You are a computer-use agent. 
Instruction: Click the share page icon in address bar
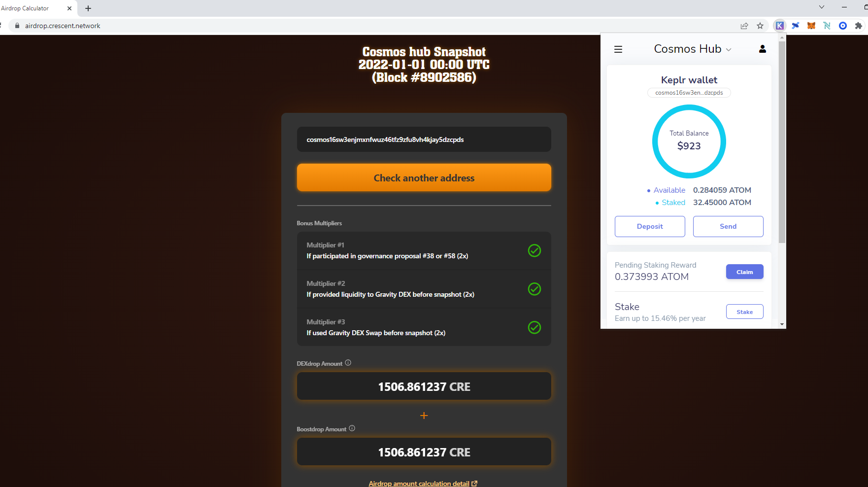pyautogui.click(x=744, y=26)
